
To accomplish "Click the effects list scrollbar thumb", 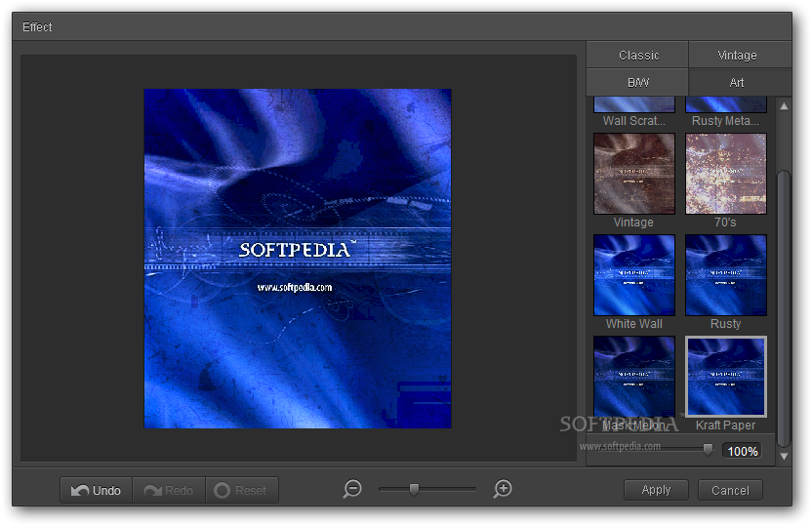I will (x=784, y=308).
